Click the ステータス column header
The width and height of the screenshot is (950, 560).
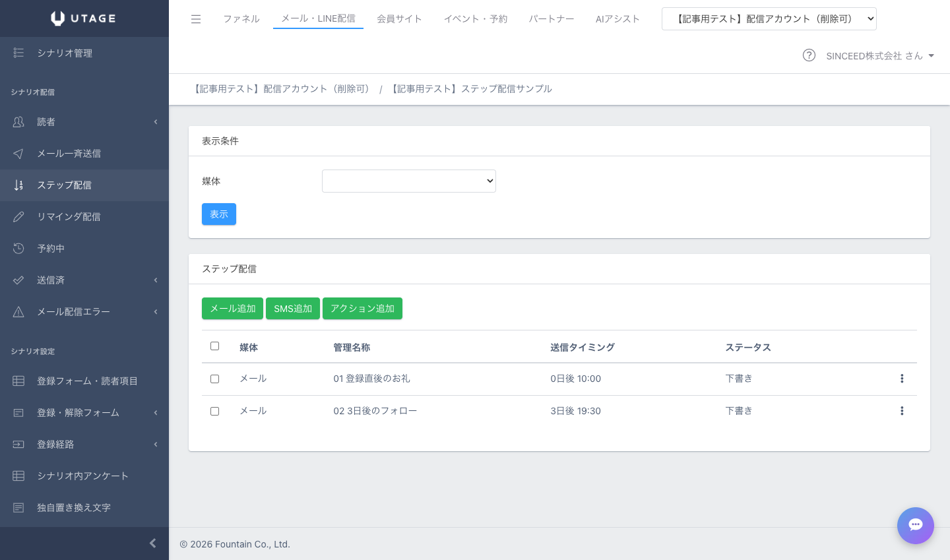click(748, 348)
